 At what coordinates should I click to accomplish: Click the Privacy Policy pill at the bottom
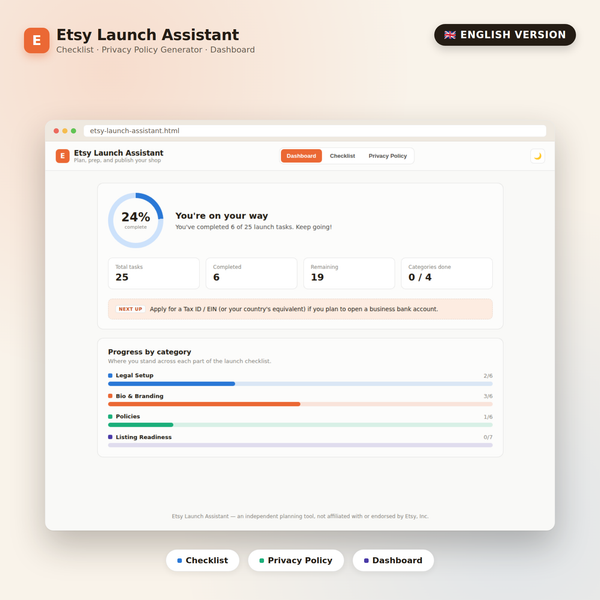click(296, 561)
